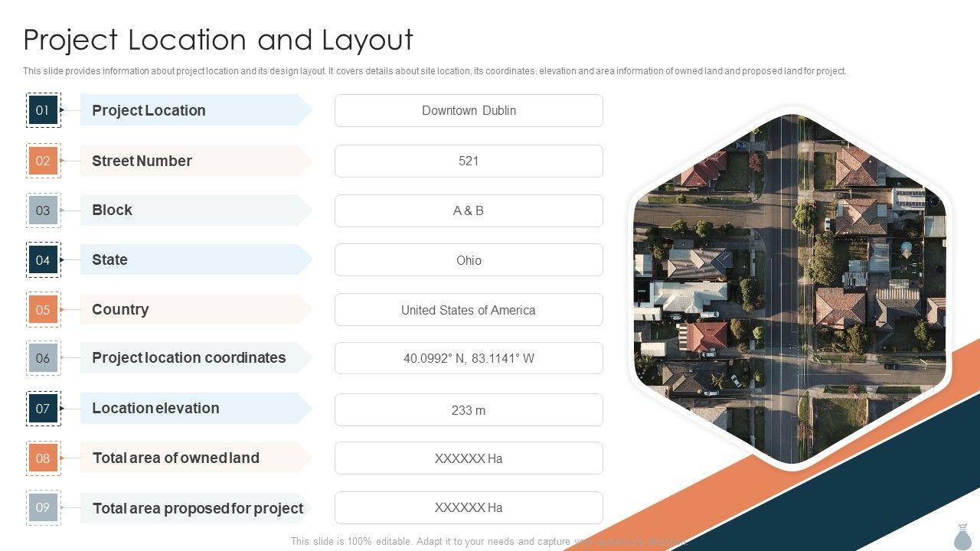Screen dimensions: 980x551
Task: Click the orange 05 number badge
Action: [x=43, y=310]
